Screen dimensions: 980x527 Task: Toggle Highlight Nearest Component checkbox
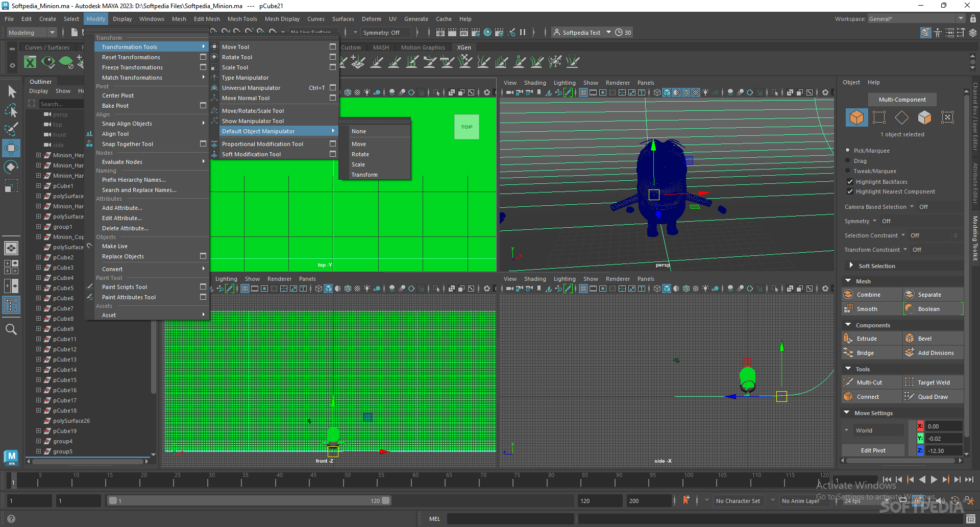coord(850,191)
